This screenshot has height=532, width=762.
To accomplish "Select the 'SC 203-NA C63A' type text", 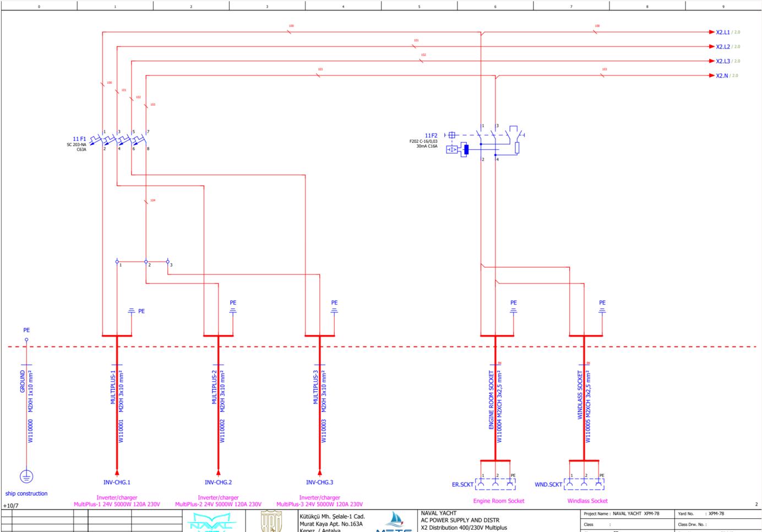I will coord(77,147).
